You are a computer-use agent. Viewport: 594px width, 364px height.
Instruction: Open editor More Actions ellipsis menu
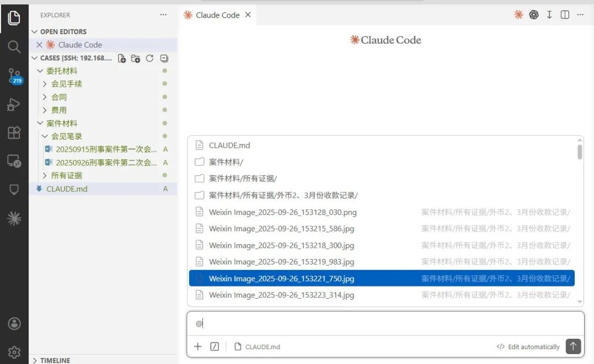click(580, 15)
